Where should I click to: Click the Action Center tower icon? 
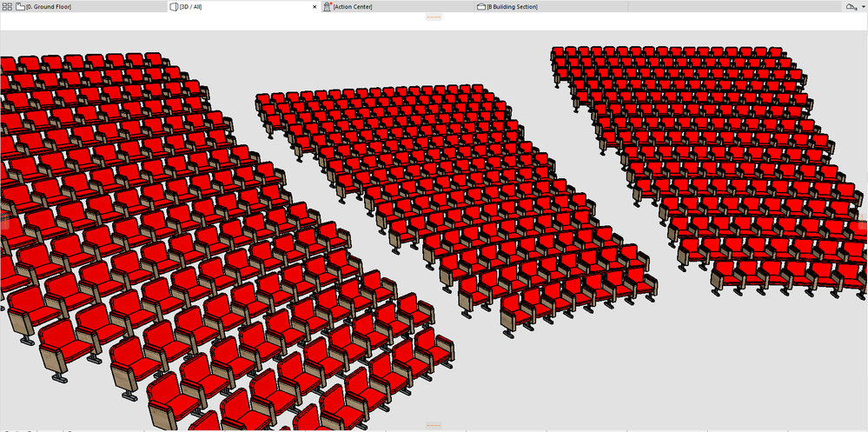[x=328, y=7]
